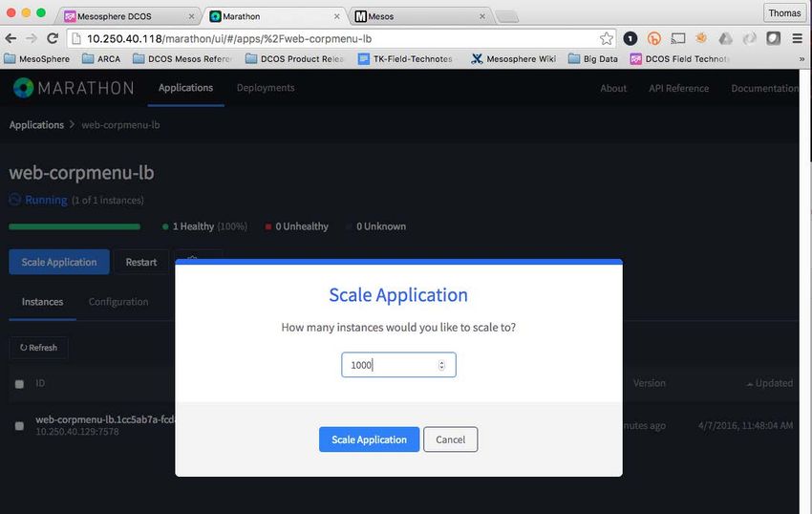Show more bookmarks with the chevron
The image size is (812, 514).
801,59
